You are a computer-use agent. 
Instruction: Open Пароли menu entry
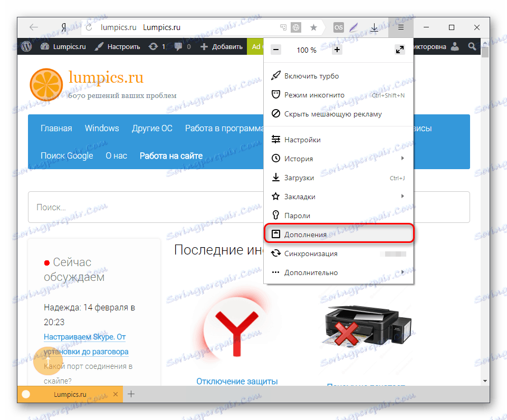tap(339, 216)
